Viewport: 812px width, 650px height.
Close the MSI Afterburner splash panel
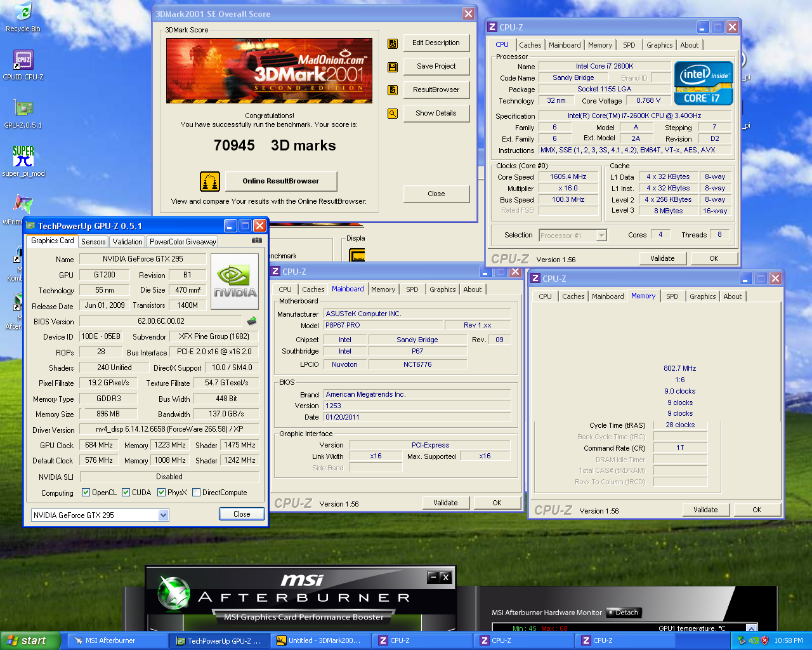(445, 577)
